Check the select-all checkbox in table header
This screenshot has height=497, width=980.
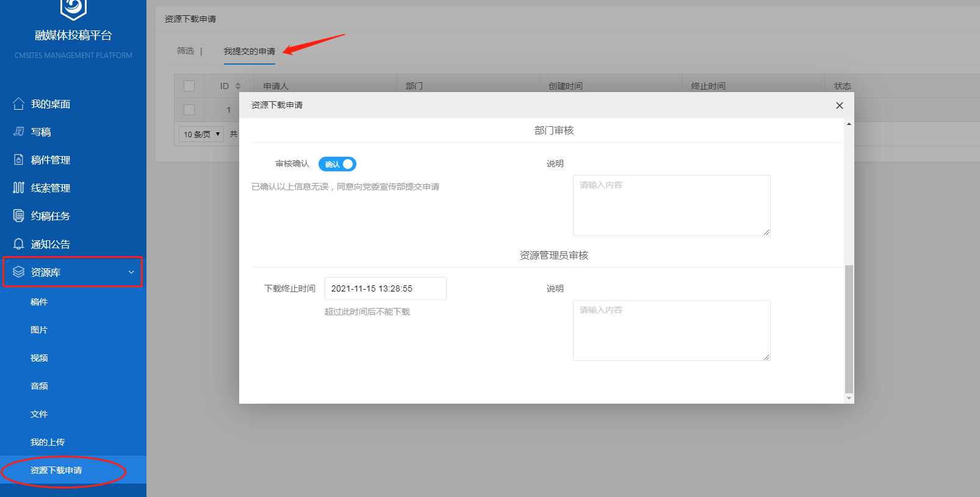tap(189, 86)
